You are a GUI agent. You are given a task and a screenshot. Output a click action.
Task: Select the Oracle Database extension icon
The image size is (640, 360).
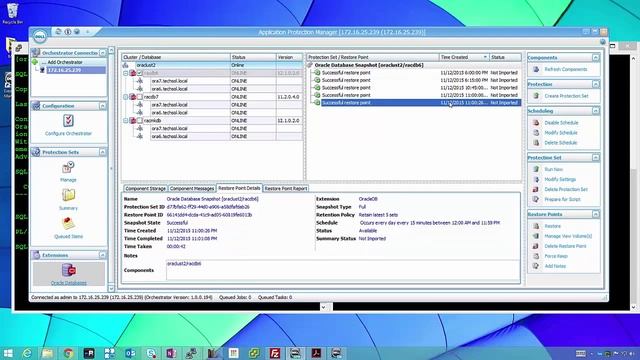coord(69,270)
